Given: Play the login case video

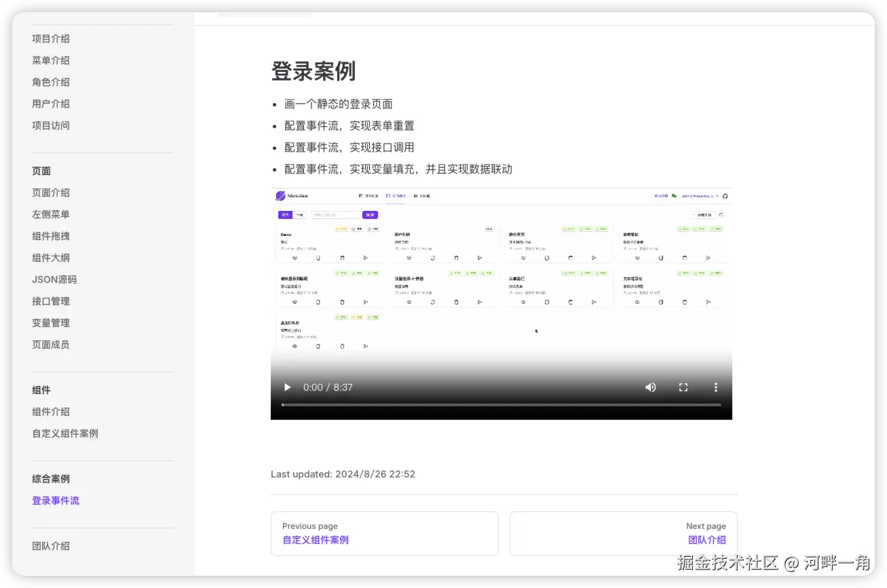Looking at the screenshot, I should [287, 387].
